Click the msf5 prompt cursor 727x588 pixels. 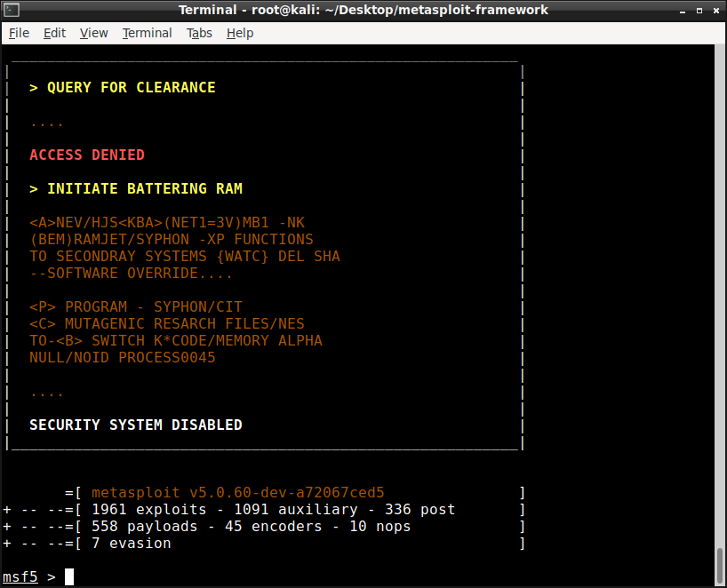tap(69, 576)
